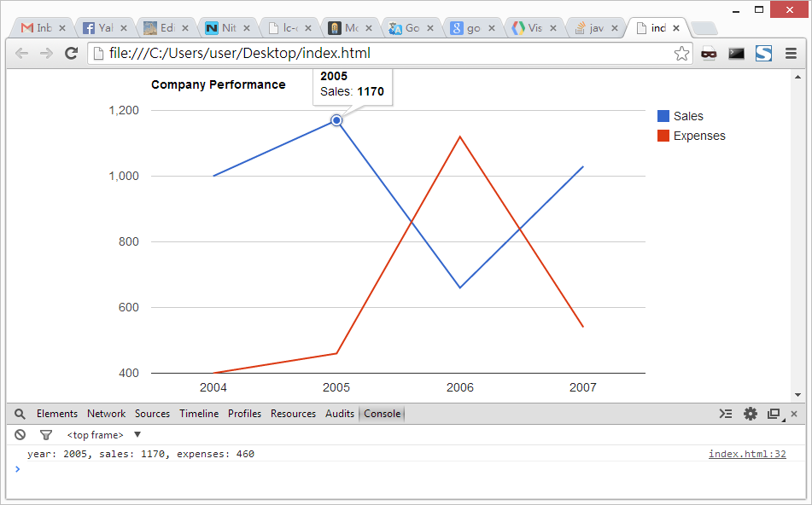This screenshot has width=812, height=505.
Task: Reload the page with the refresh icon
Action: pos(72,54)
